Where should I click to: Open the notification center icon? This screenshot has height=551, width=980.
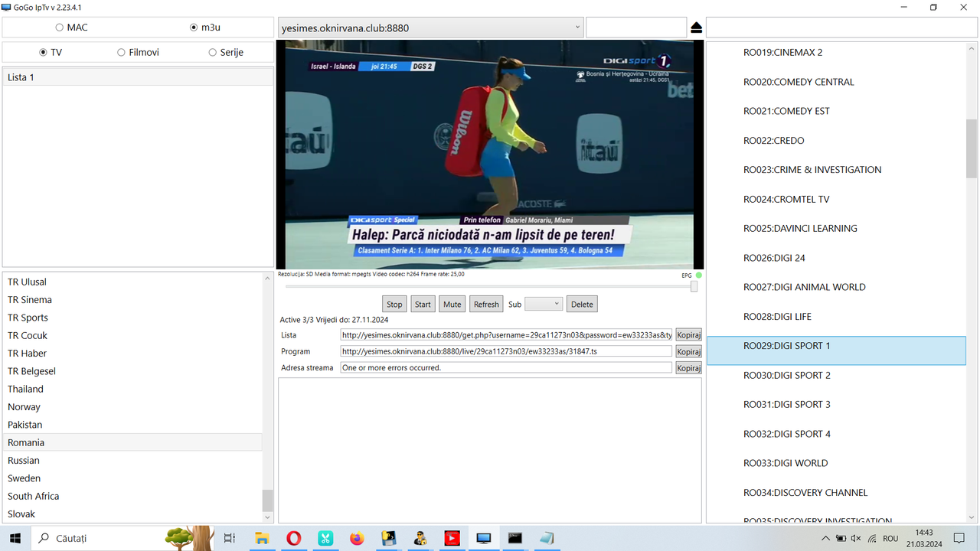coord(959,539)
